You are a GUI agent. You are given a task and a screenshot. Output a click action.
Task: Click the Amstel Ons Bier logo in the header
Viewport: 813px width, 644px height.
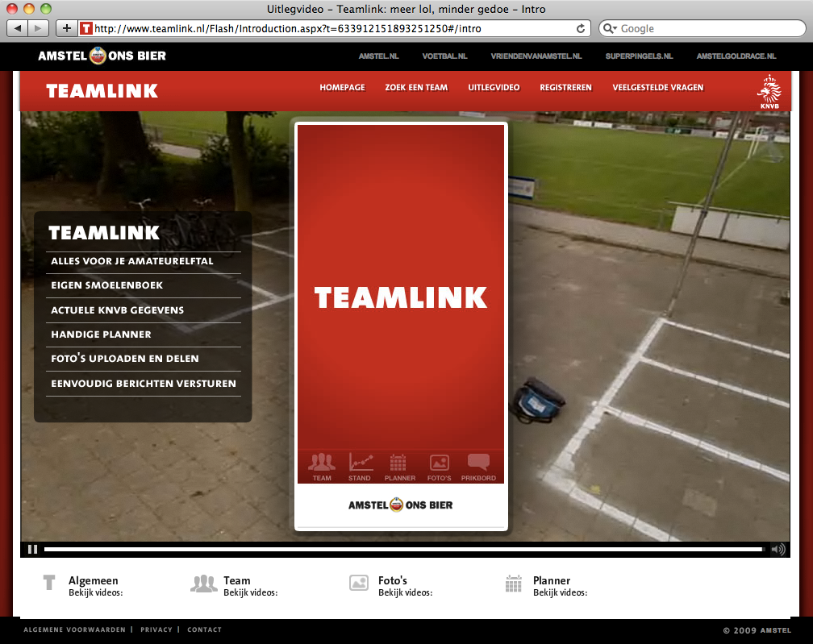(102, 56)
